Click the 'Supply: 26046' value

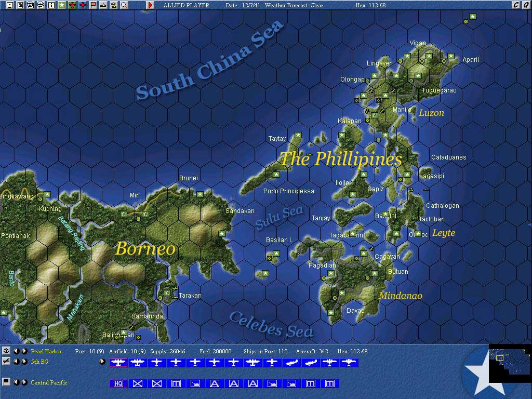coord(168,351)
